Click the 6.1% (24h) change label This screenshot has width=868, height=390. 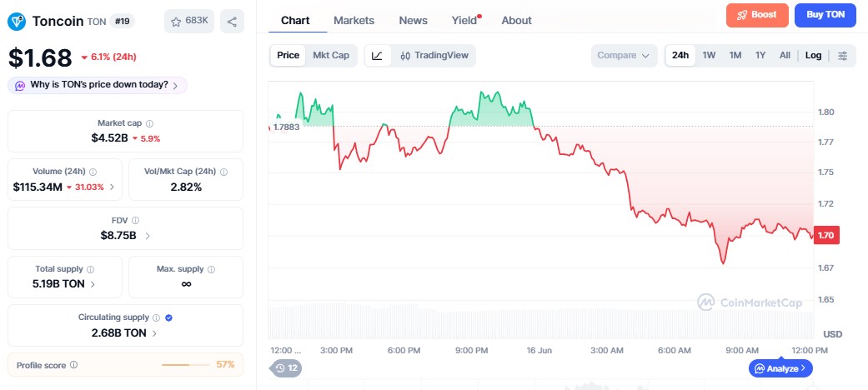[108, 57]
